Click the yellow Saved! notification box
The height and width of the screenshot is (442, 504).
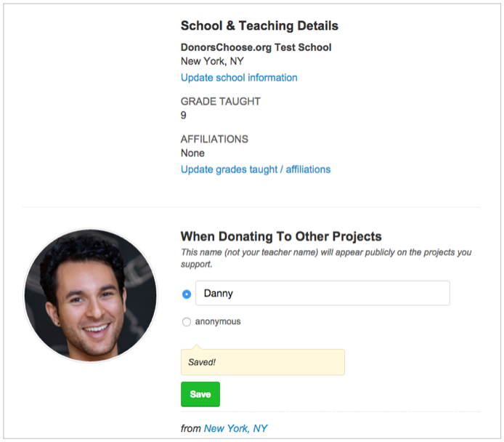[263, 362]
